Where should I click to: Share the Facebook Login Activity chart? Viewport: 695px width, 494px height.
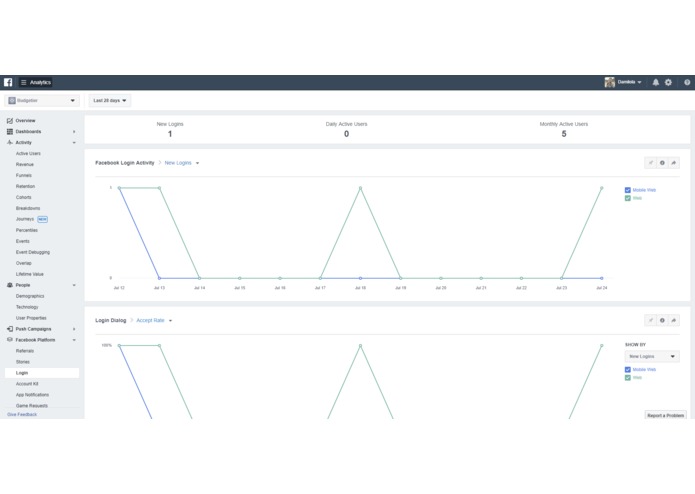click(x=674, y=163)
